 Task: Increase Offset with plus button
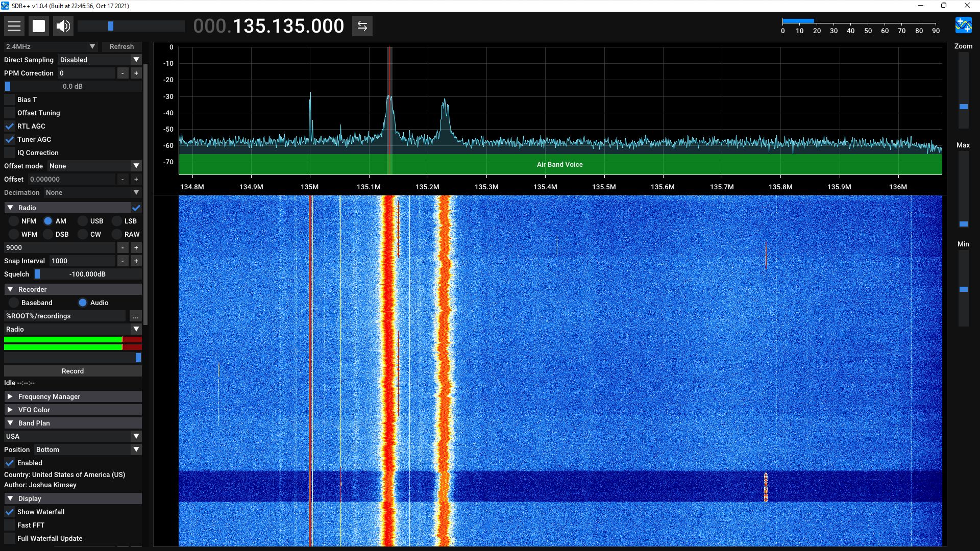tap(136, 179)
